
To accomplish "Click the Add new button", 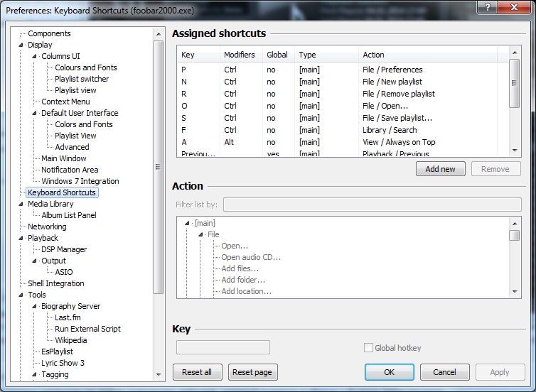I will click(x=440, y=169).
